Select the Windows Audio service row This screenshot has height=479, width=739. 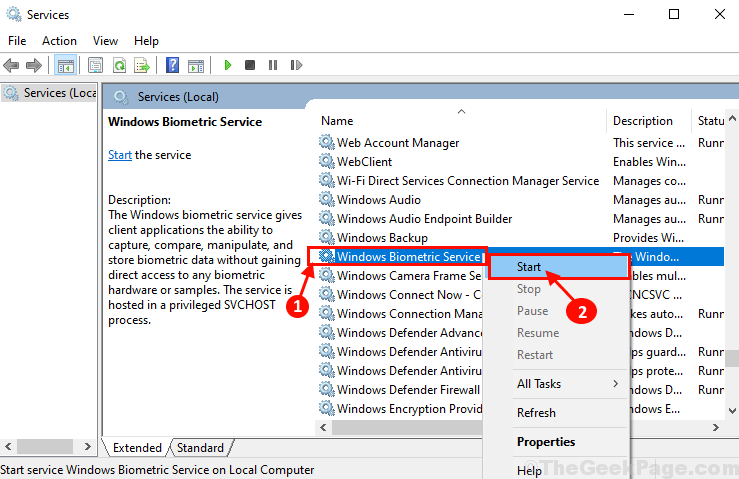tap(378, 200)
